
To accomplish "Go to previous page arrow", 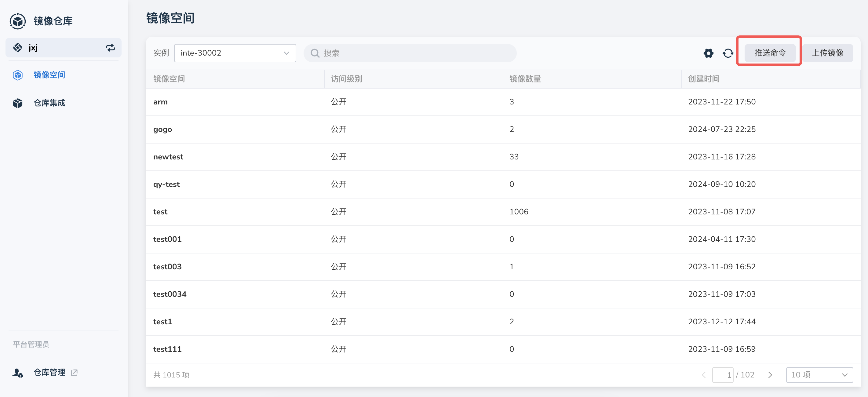I will 704,375.
